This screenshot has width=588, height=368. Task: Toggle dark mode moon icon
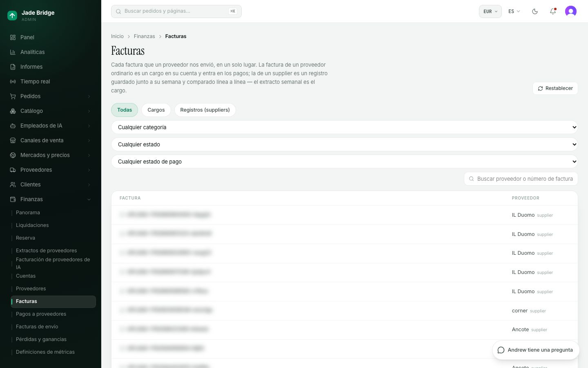[x=535, y=11]
